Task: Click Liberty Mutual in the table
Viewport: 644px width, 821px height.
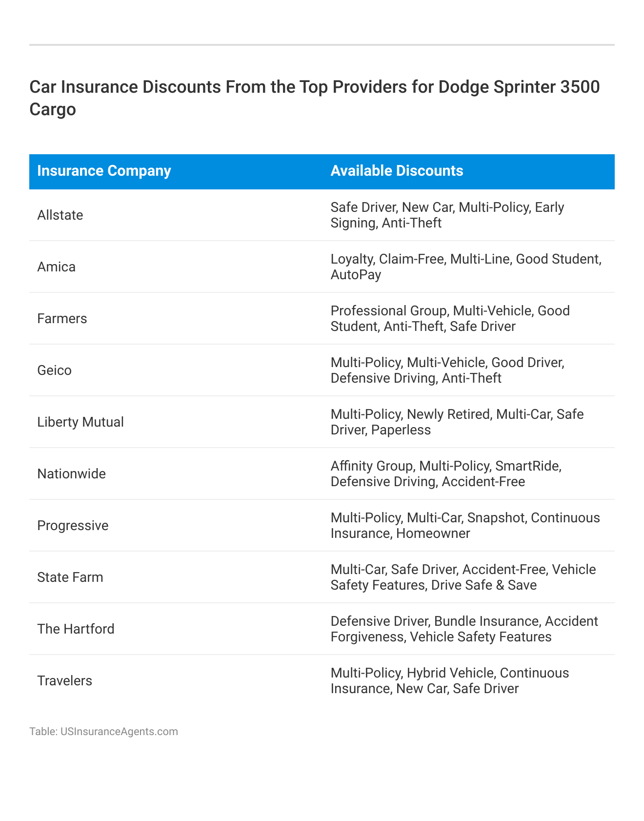Action: click(80, 422)
